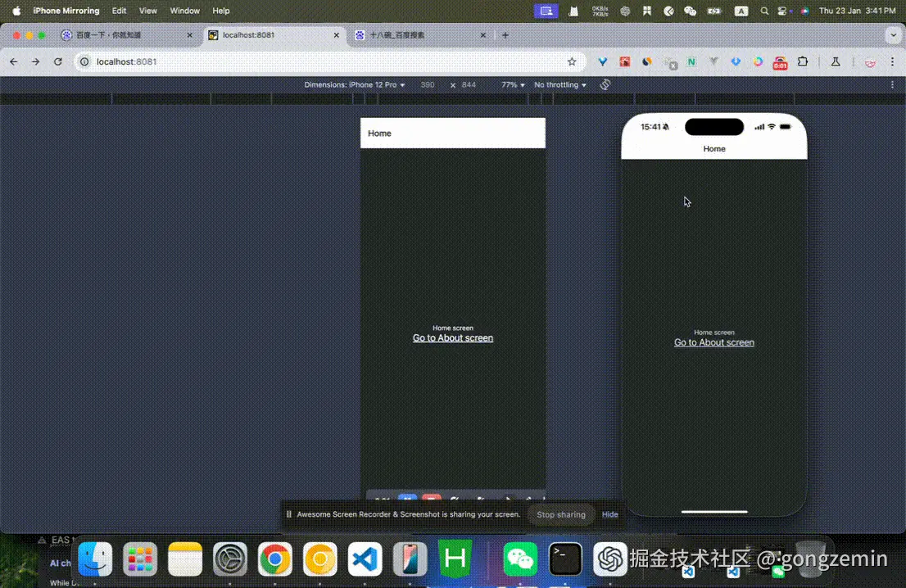Bookmark the page via the star icon
Screen dimensions: 906x588
tap(572, 61)
